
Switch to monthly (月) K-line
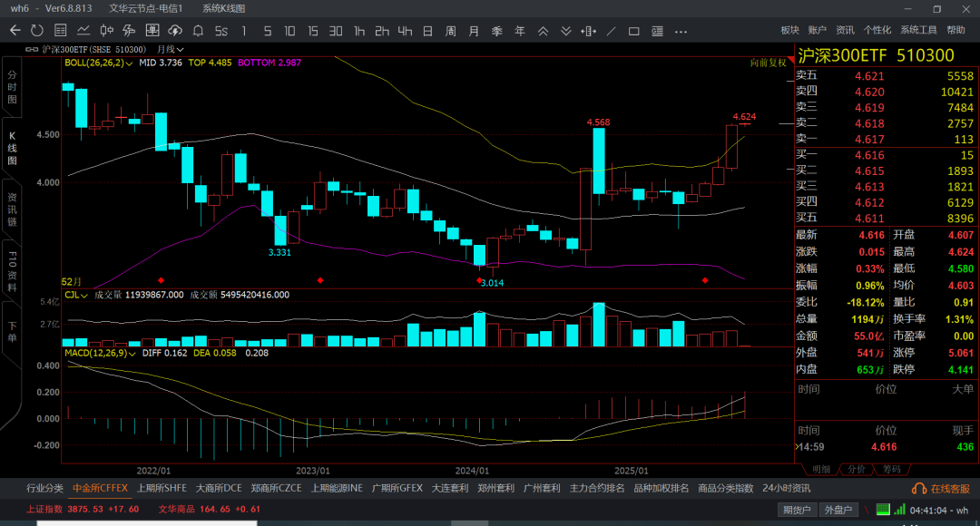474,31
